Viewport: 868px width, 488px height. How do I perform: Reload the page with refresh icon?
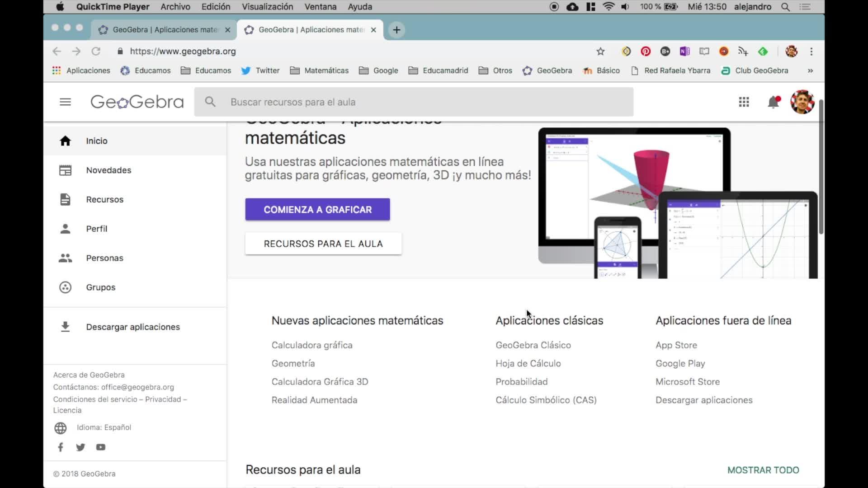(x=96, y=52)
